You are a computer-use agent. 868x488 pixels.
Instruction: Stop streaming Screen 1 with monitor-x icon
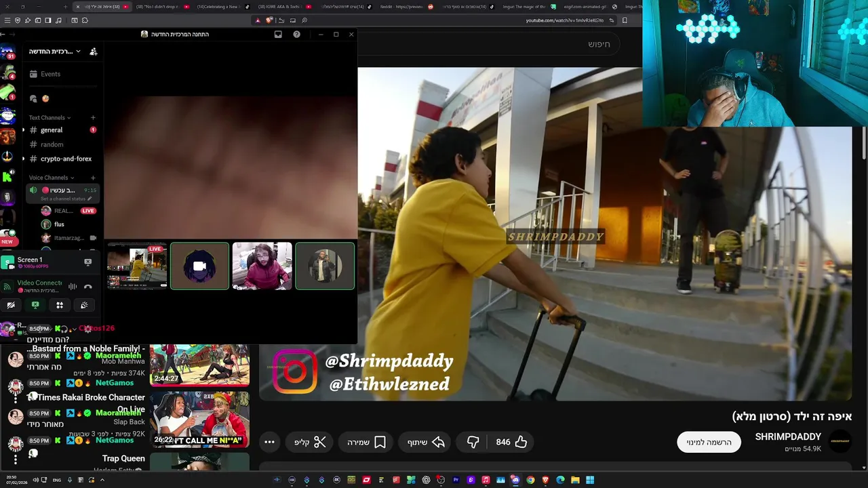coord(87,262)
